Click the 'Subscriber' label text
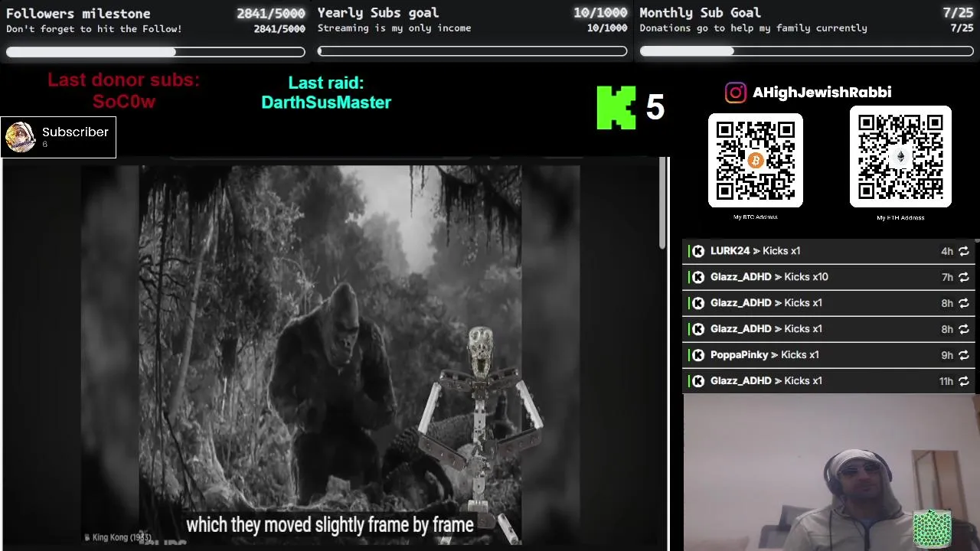 tap(75, 132)
